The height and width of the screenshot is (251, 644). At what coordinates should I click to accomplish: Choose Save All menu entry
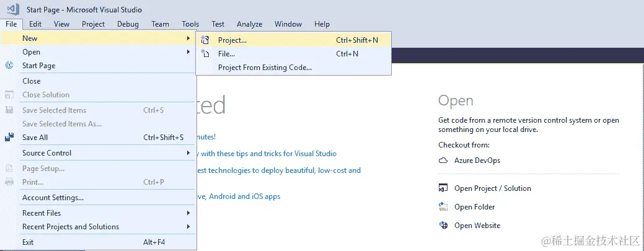point(98,137)
